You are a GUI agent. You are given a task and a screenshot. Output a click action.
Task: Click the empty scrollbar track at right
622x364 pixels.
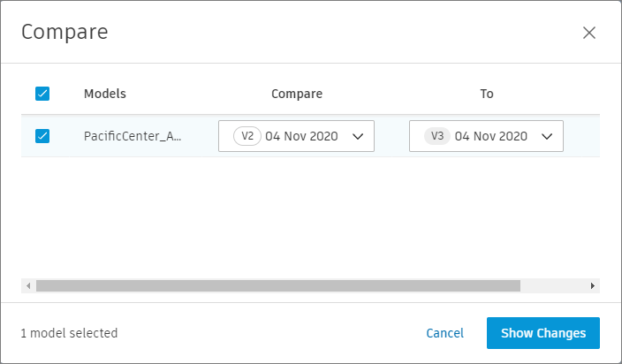point(553,285)
